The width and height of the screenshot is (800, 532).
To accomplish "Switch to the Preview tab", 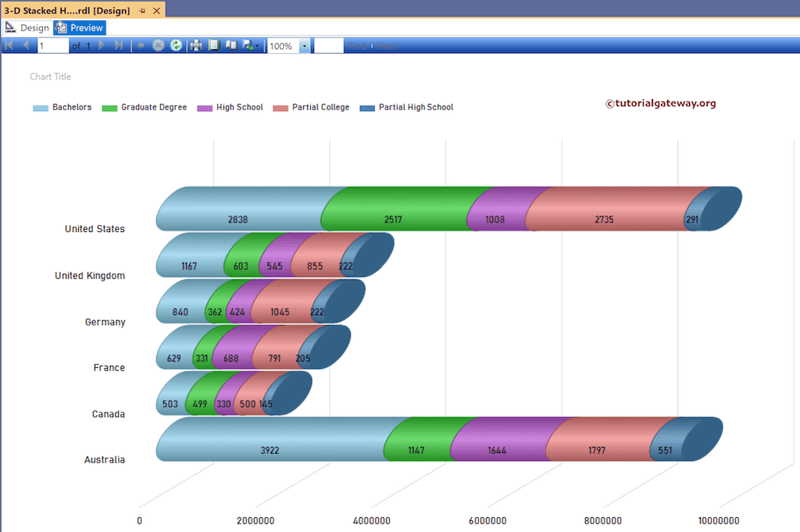I will pos(79,27).
